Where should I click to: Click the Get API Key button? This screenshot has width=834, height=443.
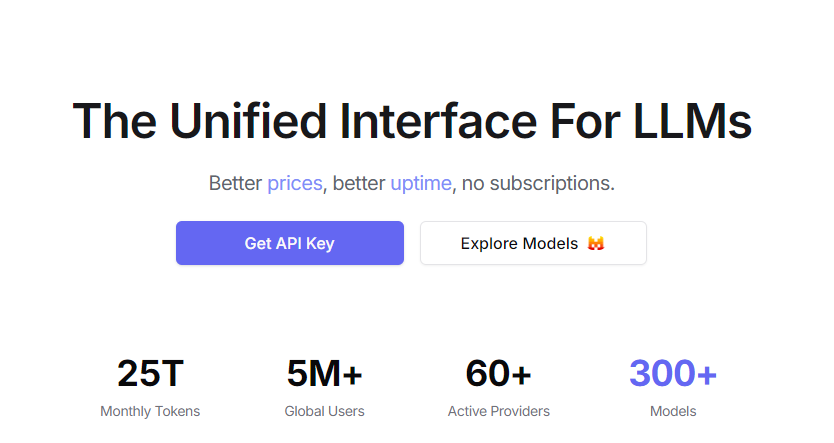(289, 243)
